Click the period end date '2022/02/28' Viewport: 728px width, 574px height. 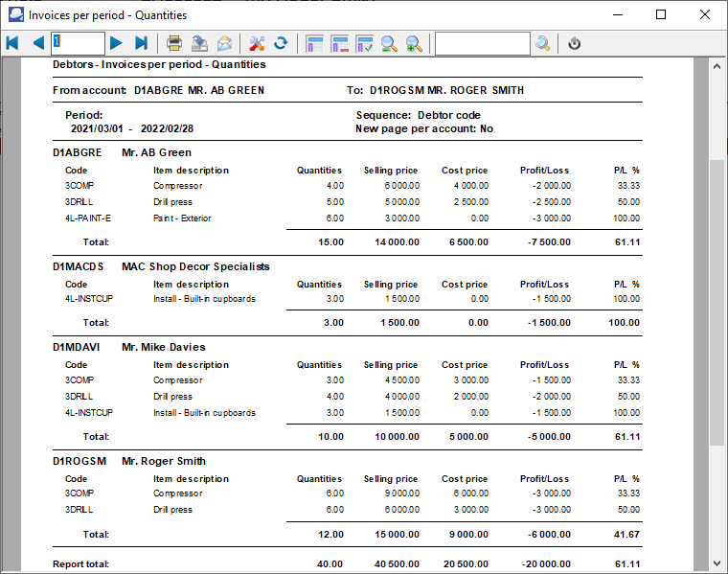167,128
